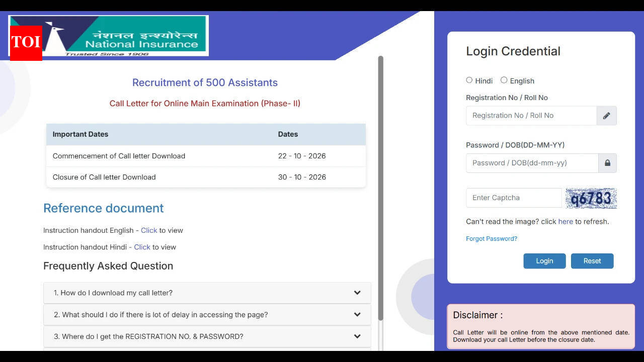
Task: Click 'here' to refresh the captcha
Action: click(566, 222)
